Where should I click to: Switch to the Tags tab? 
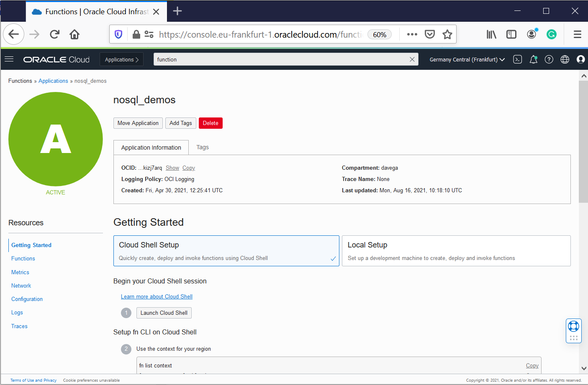(x=203, y=147)
